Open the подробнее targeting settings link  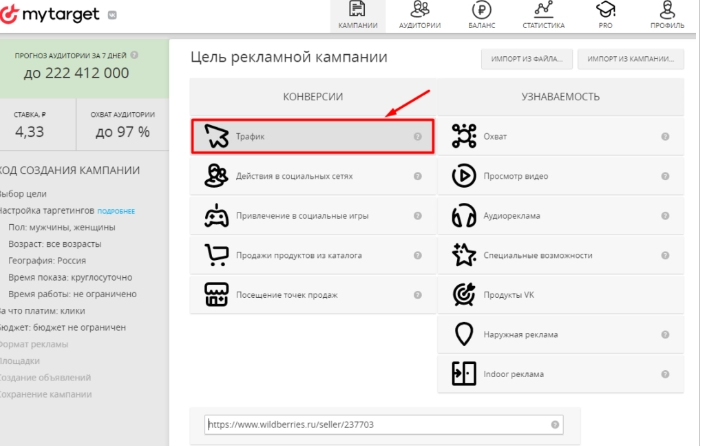tap(116, 212)
